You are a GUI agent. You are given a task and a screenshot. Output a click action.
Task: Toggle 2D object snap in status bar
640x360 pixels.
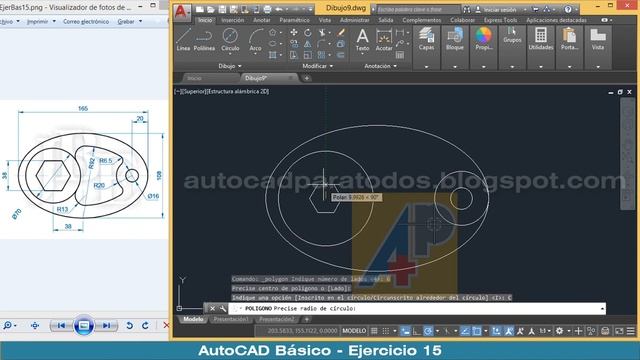(477, 331)
